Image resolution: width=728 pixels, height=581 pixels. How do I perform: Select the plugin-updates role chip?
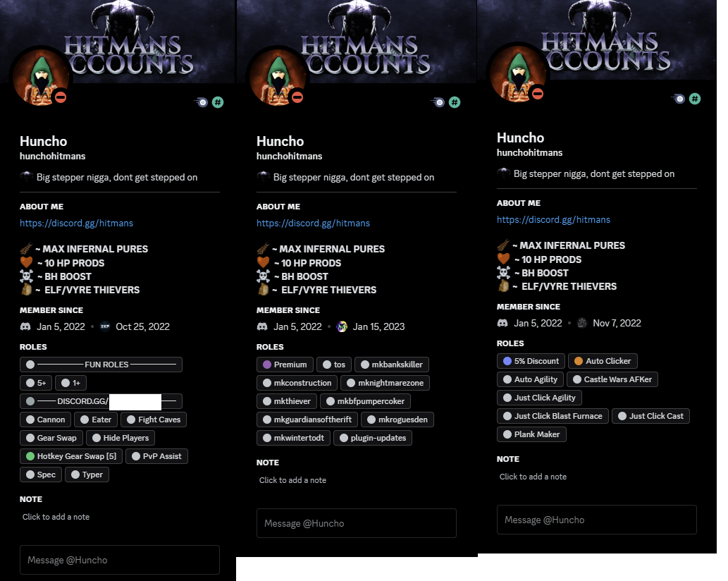(x=373, y=437)
